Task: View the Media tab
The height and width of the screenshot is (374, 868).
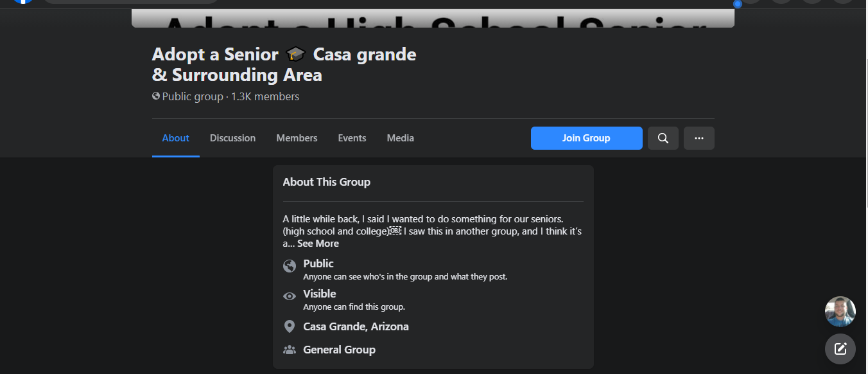Action: (400, 138)
